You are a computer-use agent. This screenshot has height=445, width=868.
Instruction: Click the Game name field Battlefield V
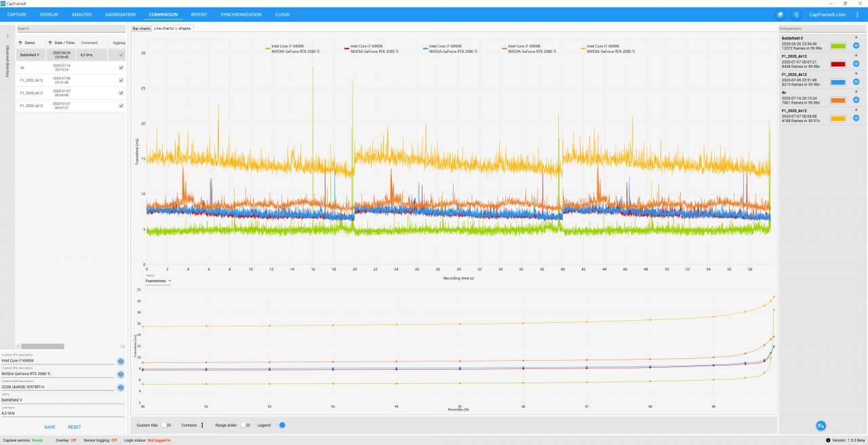click(62, 400)
